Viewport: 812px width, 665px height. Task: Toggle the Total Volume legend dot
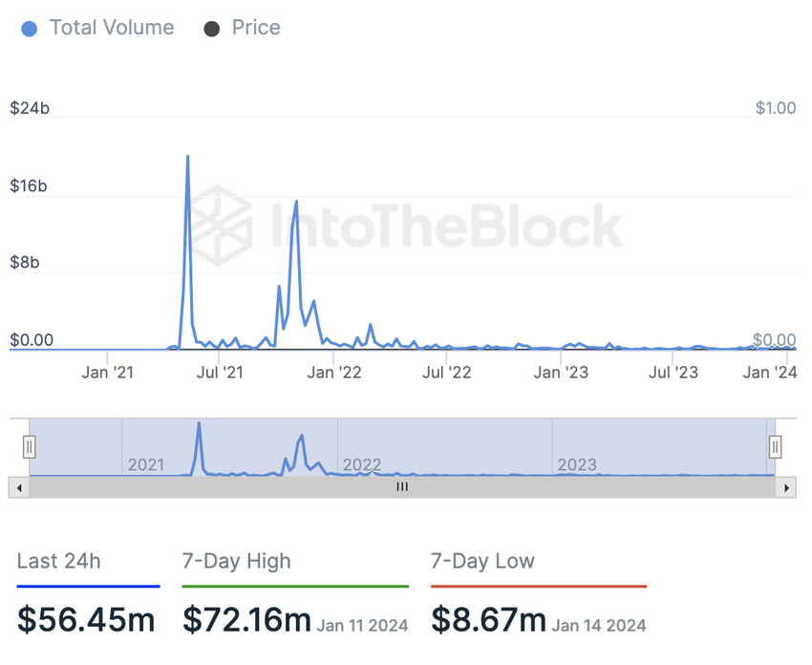click(30, 29)
